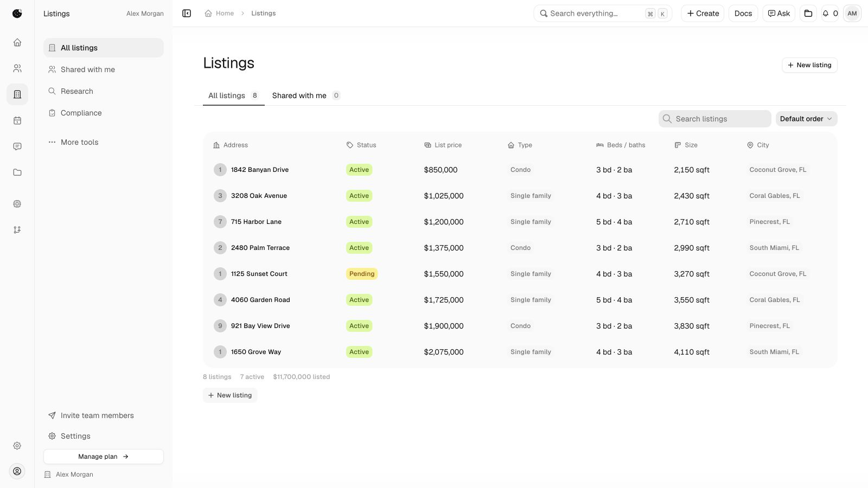Open the 921 Bay View Drive listing
The width and height of the screenshot is (868, 488).
click(x=260, y=326)
